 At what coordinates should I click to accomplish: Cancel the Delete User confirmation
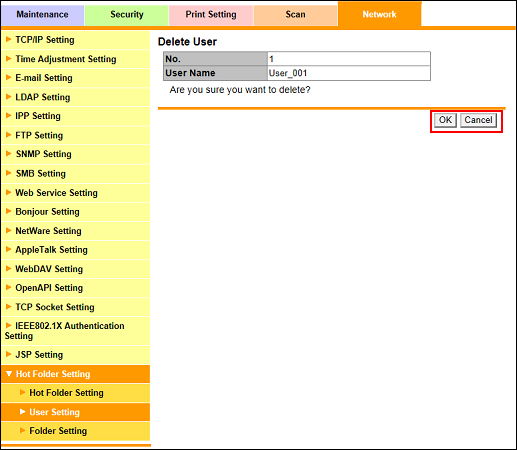coord(478,120)
